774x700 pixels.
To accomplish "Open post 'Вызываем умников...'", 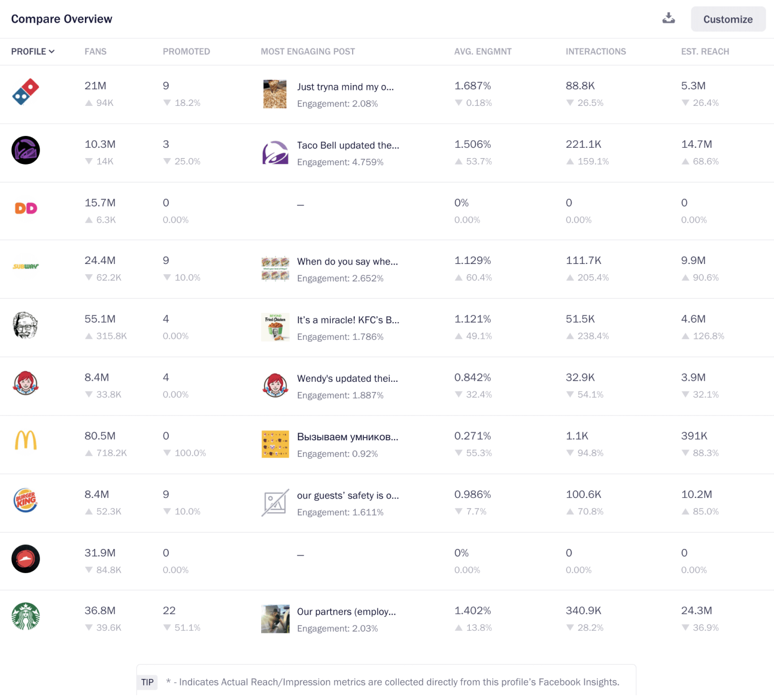I will [x=348, y=437].
